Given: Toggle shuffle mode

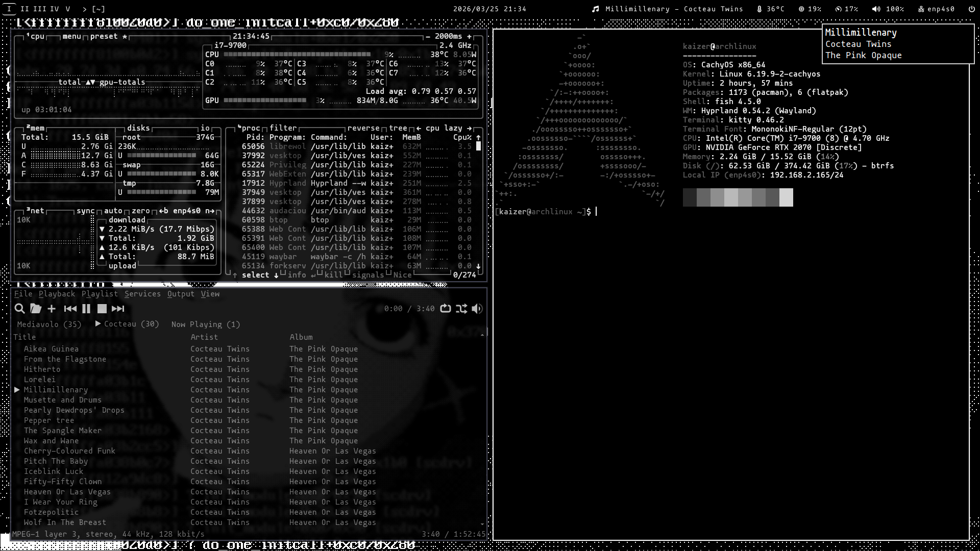Looking at the screenshot, I should click(461, 309).
